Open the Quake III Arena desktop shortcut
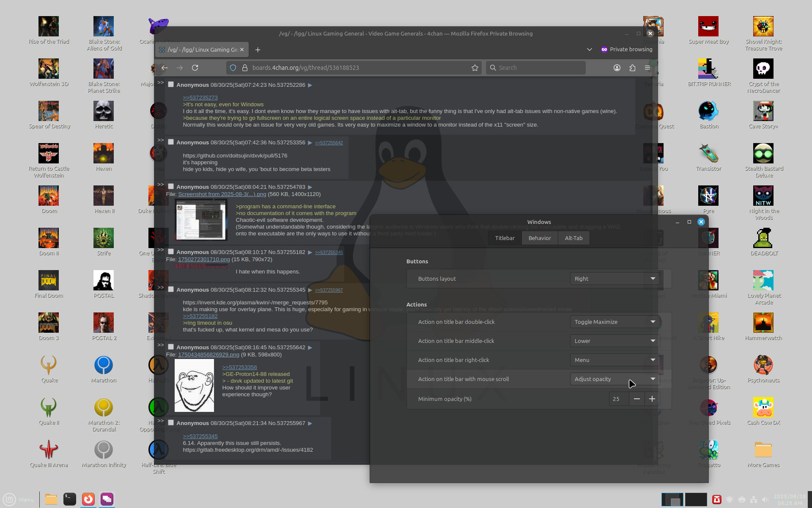Image resolution: width=812 pixels, height=508 pixels. [49, 450]
